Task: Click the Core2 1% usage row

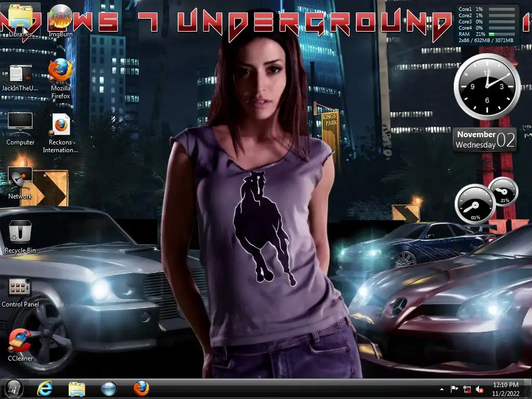Action: pyautogui.click(x=486, y=15)
